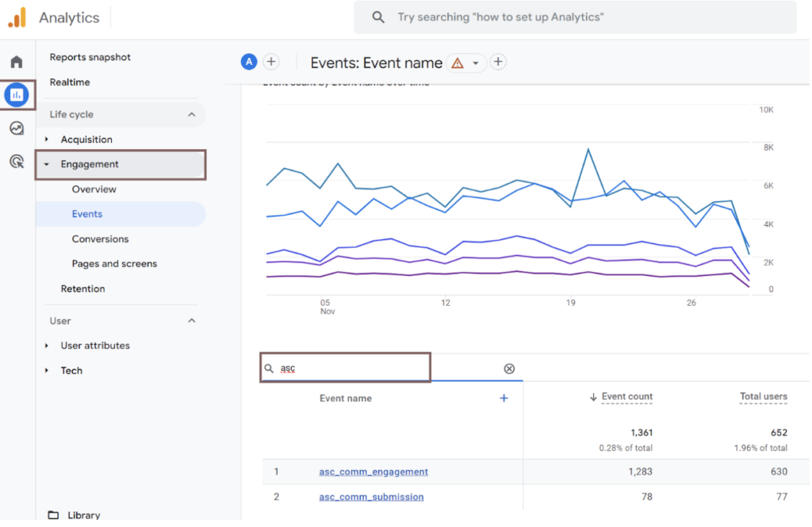Image resolution: width=812 pixels, height=527 pixels.
Task: Sort by Total users column header
Action: point(764,396)
